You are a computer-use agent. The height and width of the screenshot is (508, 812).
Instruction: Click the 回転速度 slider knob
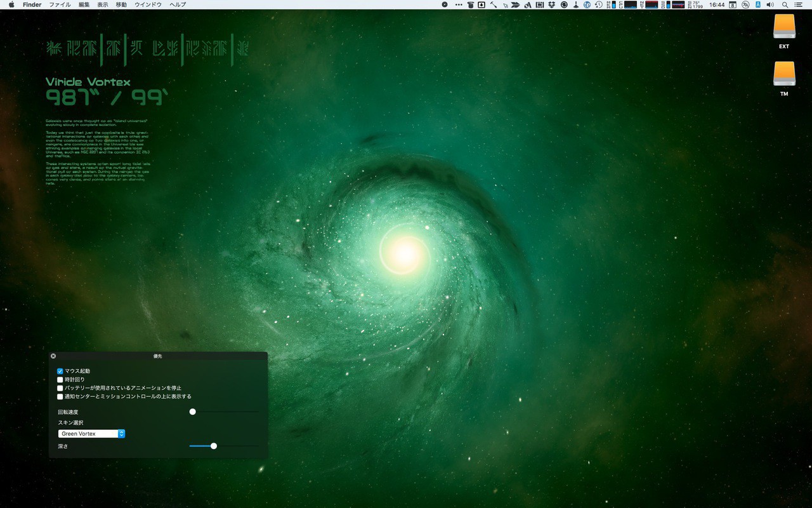tap(192, 411)
